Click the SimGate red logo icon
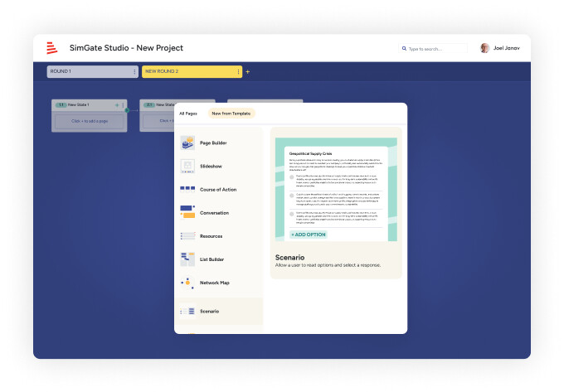This screenshot has height=392, width=564. pos(51,48)
